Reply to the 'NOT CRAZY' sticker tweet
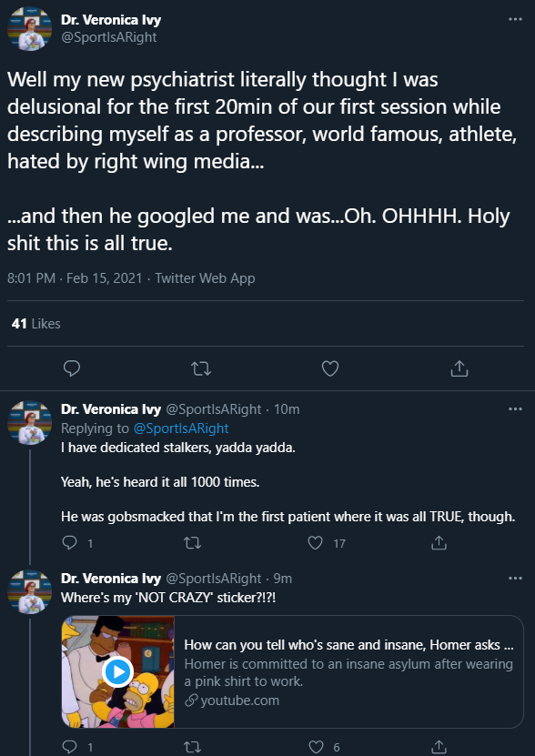This screenshot has width=535, height=756. (x=70, y=747)
